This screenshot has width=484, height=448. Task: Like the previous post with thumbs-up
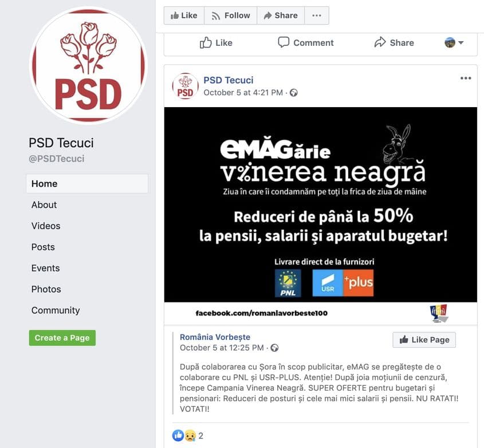point(216,43)
